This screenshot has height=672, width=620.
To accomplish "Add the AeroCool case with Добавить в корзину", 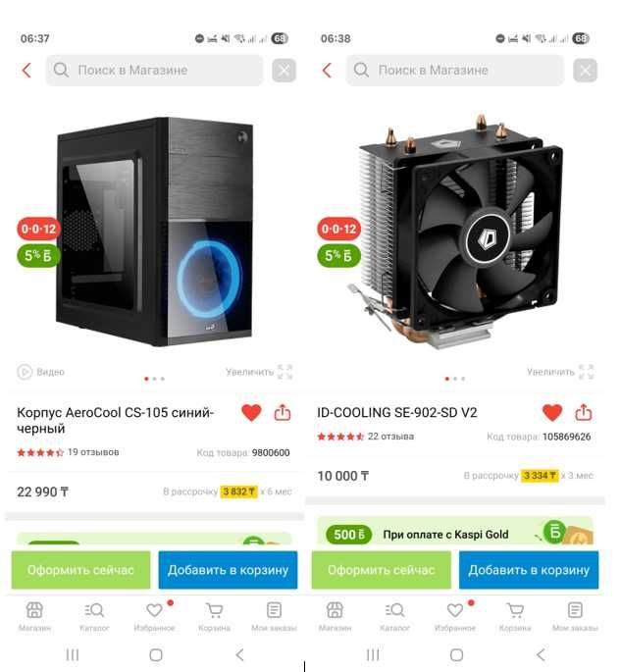I will pyautogui.click(x=228, y=570).
